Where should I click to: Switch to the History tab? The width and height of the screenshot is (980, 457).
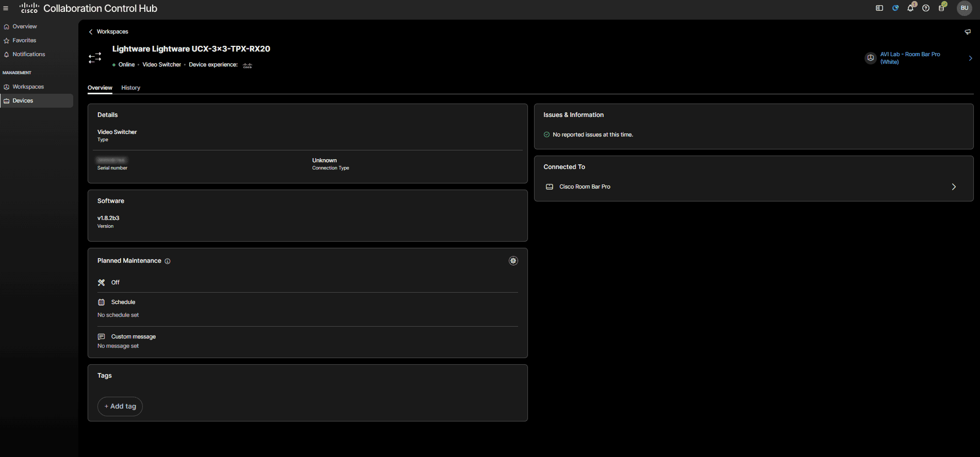pos(131,88)
